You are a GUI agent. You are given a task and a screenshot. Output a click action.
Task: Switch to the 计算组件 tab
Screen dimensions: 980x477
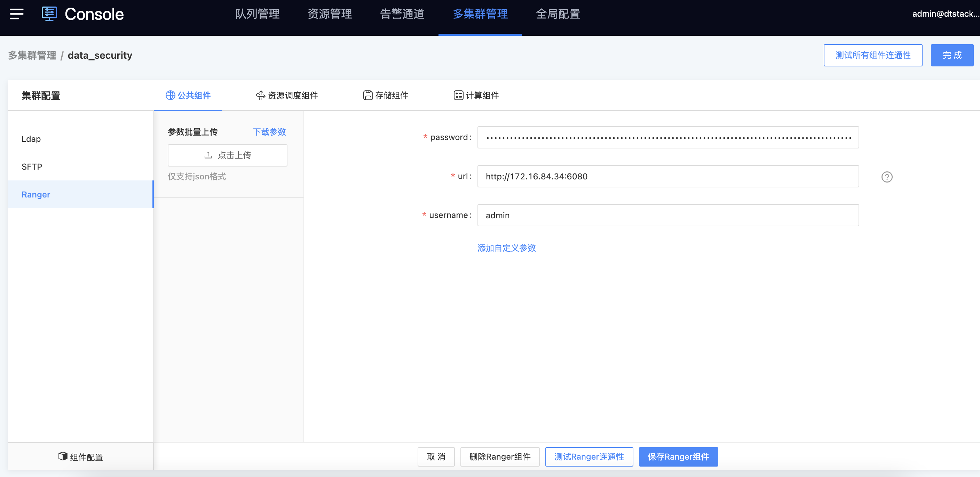point(476,95)
